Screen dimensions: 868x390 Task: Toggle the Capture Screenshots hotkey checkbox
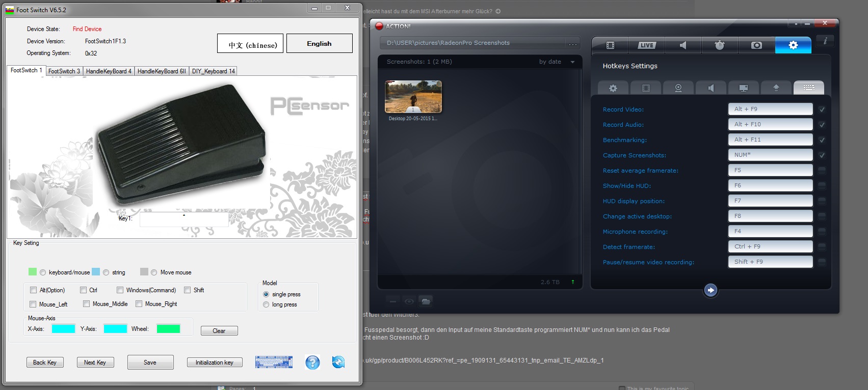(x=822, y=155)
